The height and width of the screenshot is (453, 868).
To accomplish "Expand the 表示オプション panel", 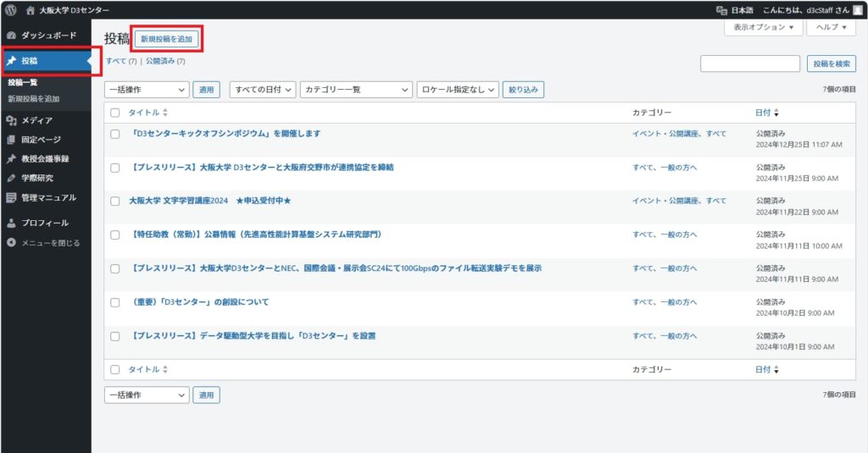I will tap(764, 27).
